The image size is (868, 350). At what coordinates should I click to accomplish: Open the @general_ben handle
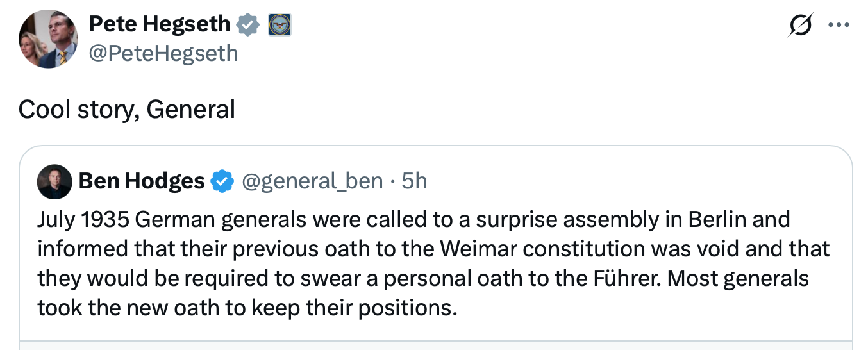[x=312, y=182]
